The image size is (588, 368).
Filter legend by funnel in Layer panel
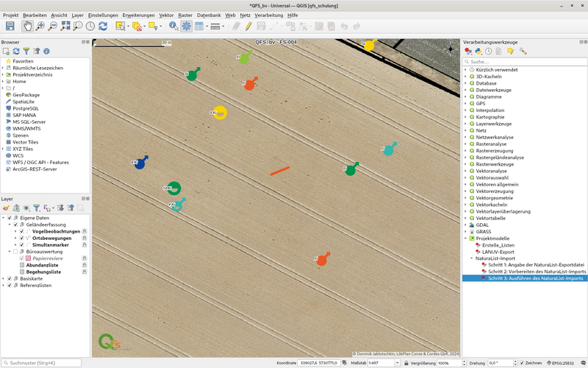click(x=36, y=208)
